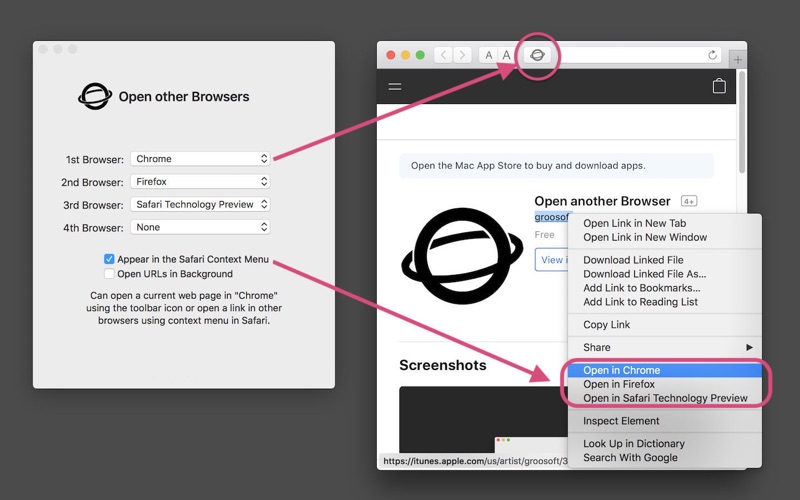Go forward with Safari's forward arrow
The image size is (800, 500).
click(x=462, y=55)
